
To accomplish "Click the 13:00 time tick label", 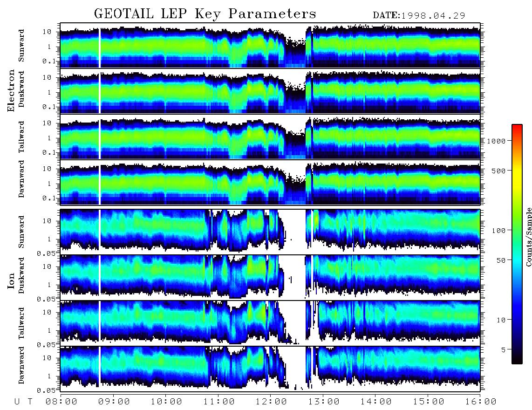I will (x=324, y=402).
